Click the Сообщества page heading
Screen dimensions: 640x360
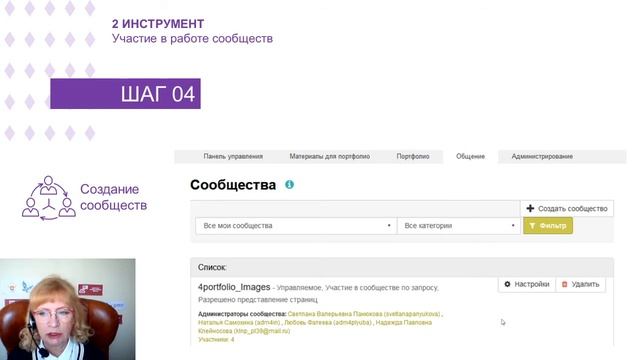(x=233, y=185)
